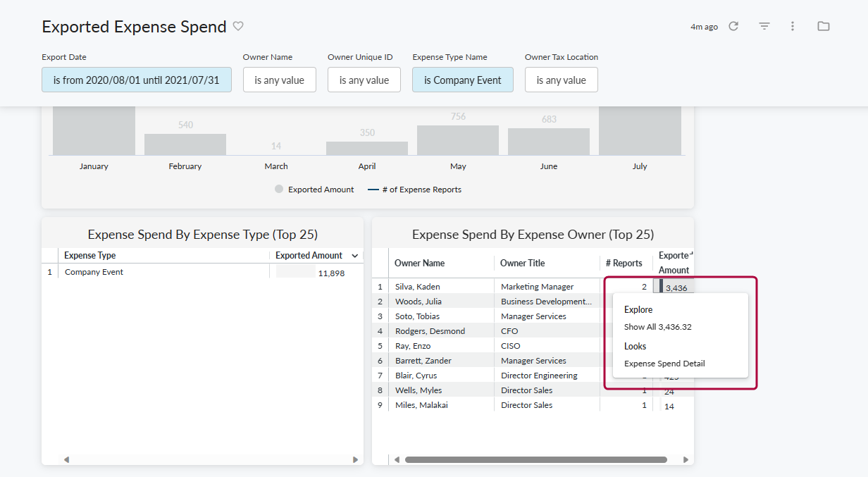Image resolution: width=868 pixels, height=477 pixels.
Task: Toggle Exported Amount legend series
Action: click(x=314, y=190)
